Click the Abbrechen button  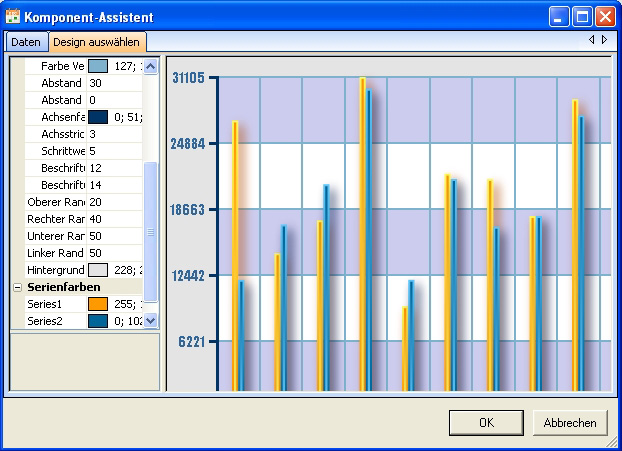click(570, 423)
